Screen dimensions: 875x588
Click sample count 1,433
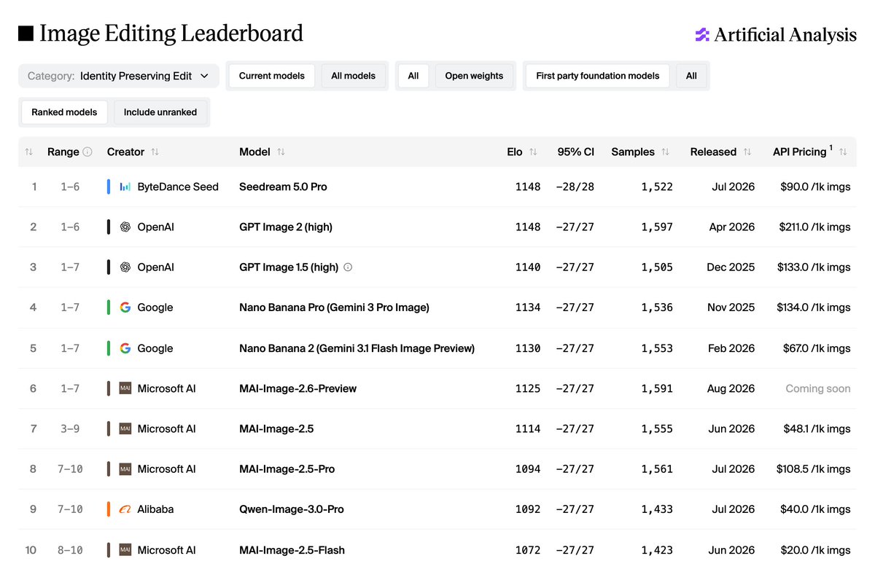coord(657,509)
